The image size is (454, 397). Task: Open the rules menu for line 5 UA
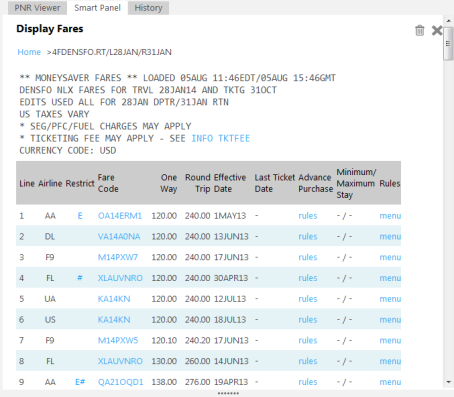pos(390,299)
